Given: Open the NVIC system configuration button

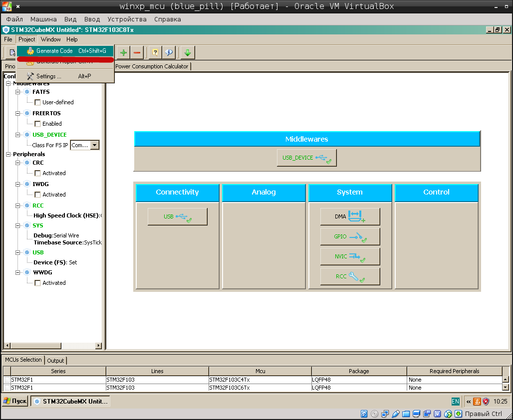Looking at the screenshot, I should [350, 256].
